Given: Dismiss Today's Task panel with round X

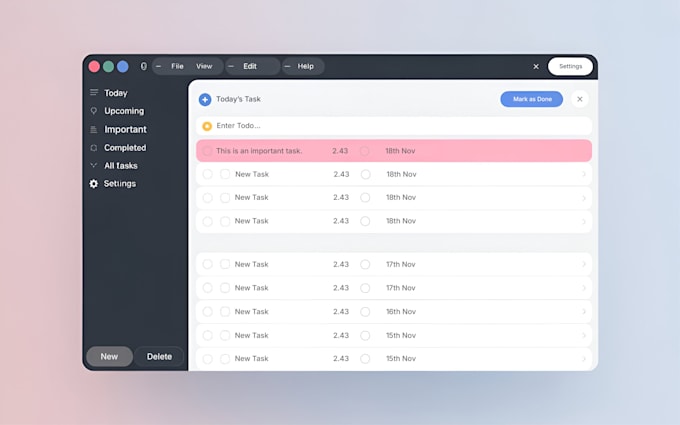Looking at the screenshot, I should [x=580, y=99].
